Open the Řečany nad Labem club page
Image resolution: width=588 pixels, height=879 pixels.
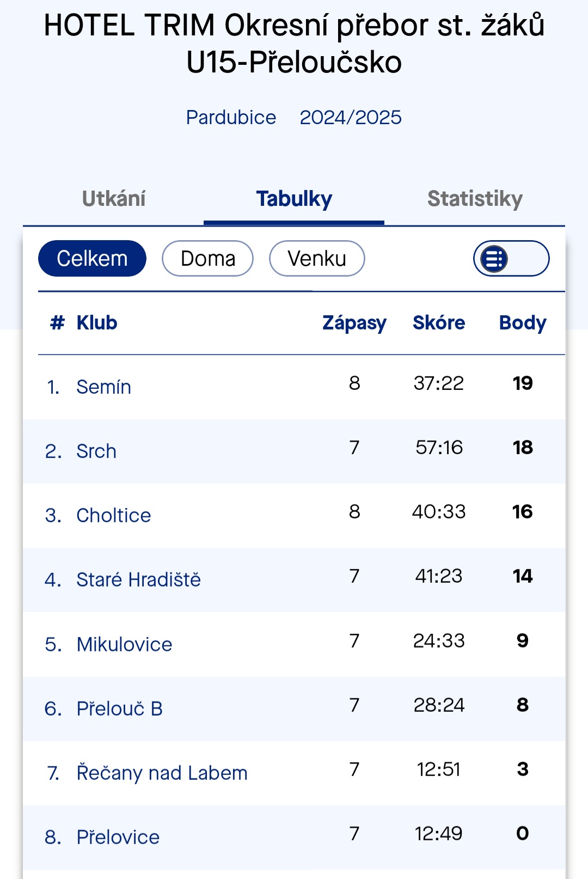pos(162,773)
